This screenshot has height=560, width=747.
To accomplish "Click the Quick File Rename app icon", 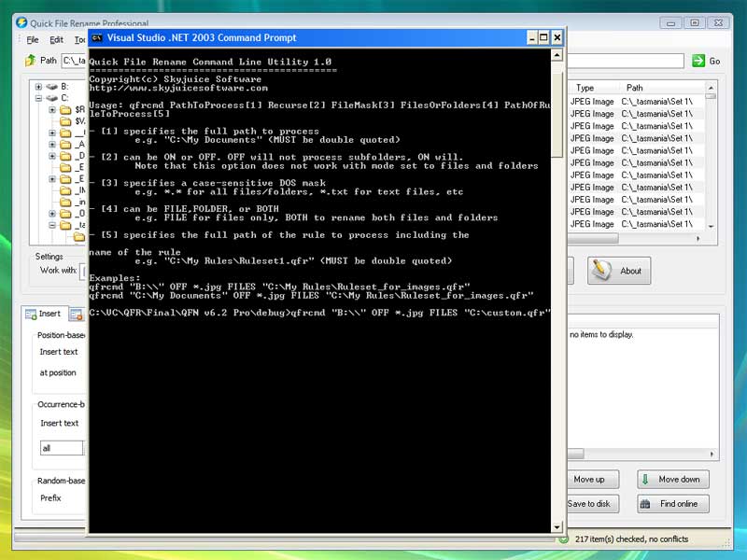I will click(x=21, y=22).
